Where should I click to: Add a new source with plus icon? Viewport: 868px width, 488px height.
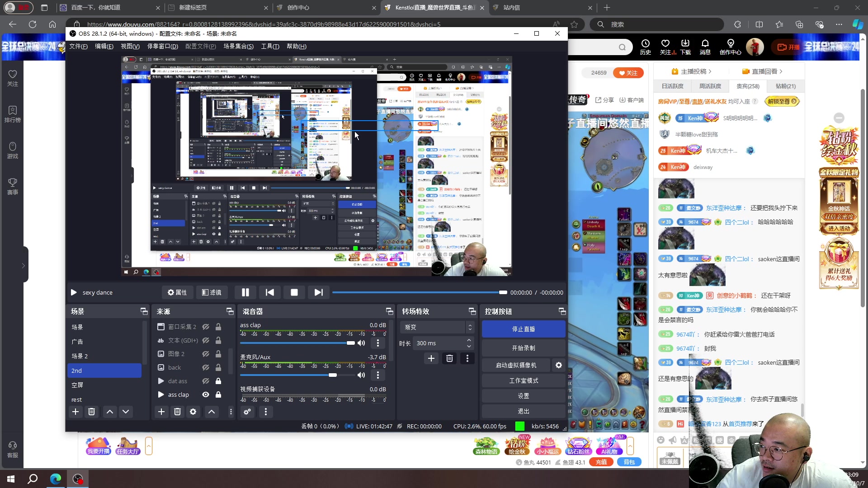pos(161,412)
